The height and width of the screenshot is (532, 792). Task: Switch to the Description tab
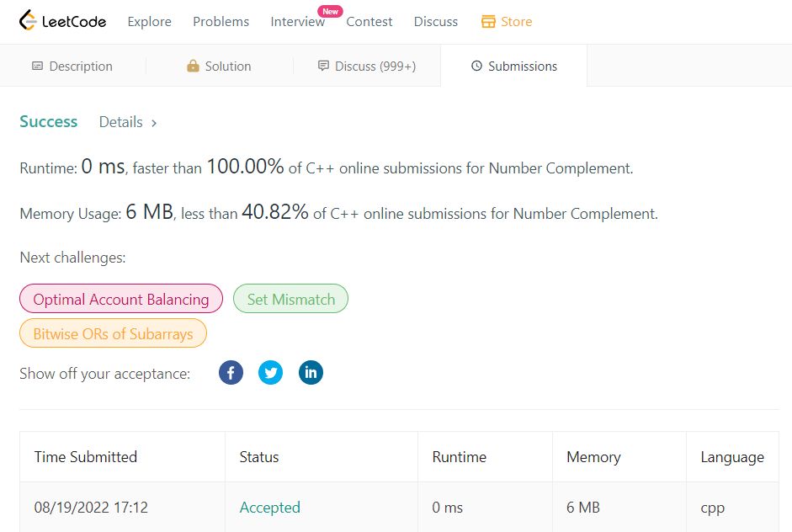[x=72, y=66]
